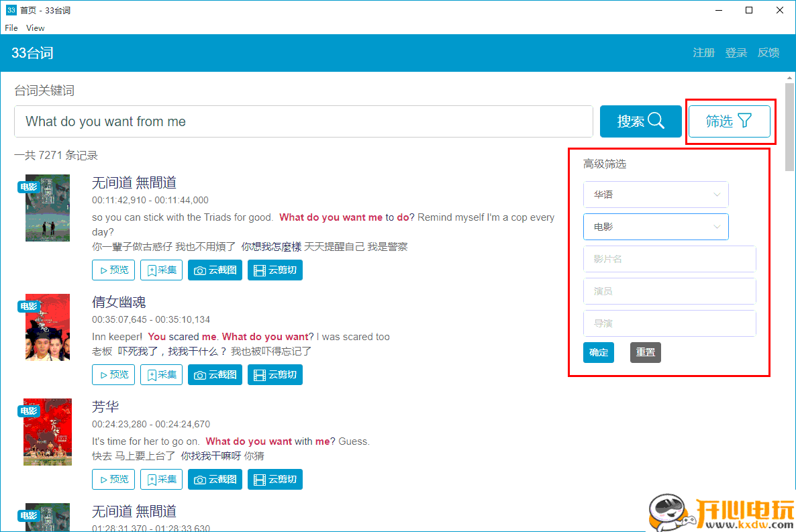Viewport: 796px width, 532px height.
Task: Preview the 倩女幽魂 subtitle clip
Action: [113, 375]
